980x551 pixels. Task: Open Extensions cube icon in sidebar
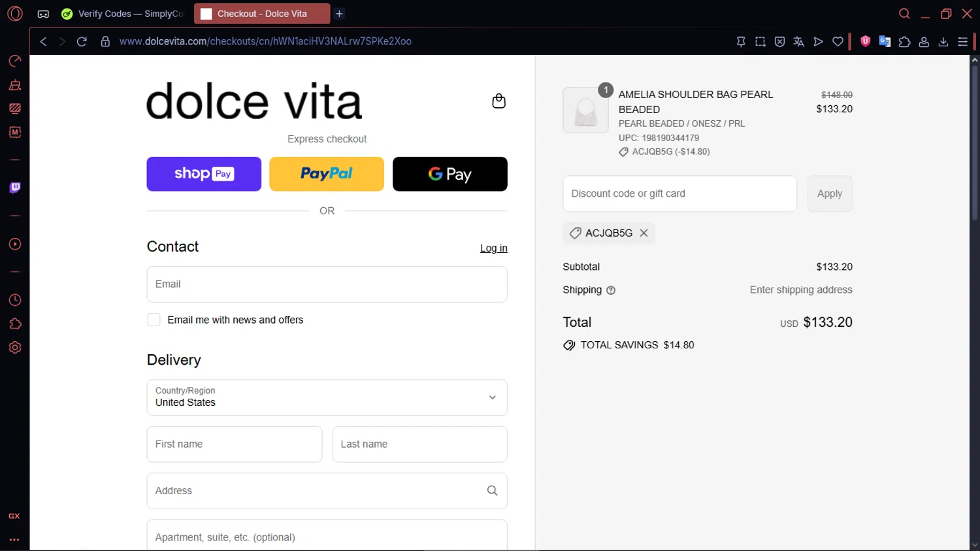15,324
